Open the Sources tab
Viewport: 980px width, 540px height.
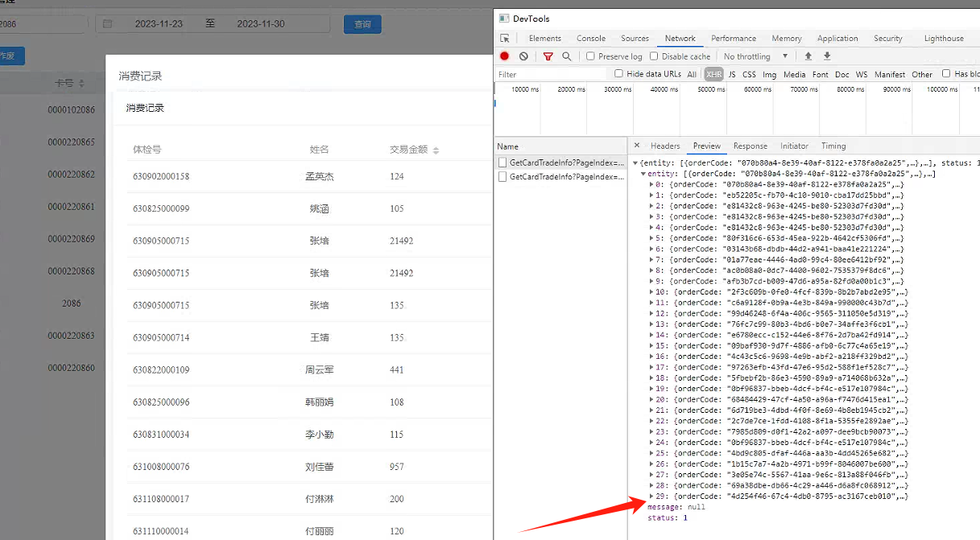tap(635, 38)
